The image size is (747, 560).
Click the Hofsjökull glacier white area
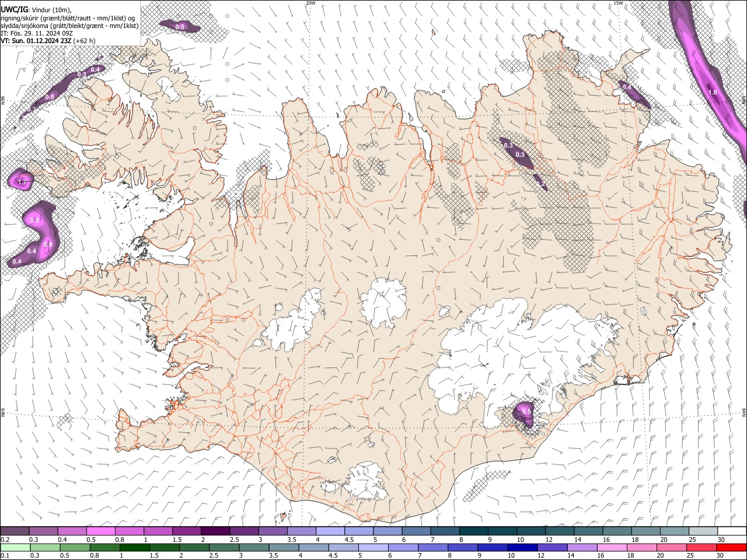383,303
